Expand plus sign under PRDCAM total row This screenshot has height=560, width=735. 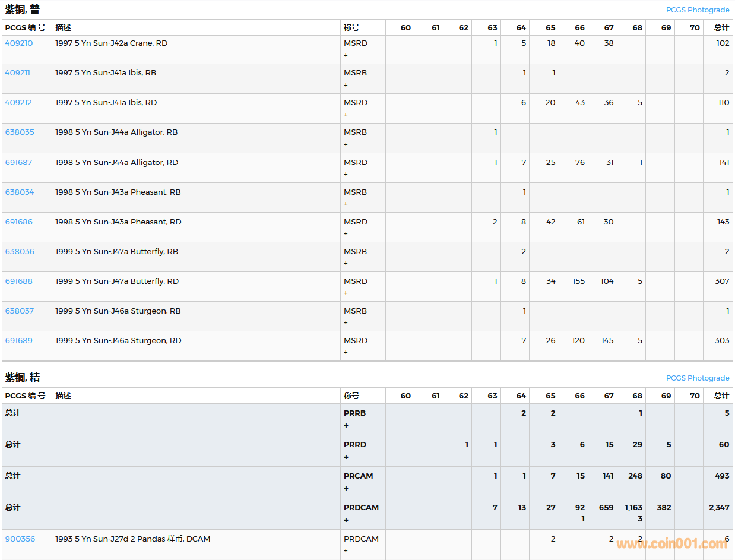346,520
